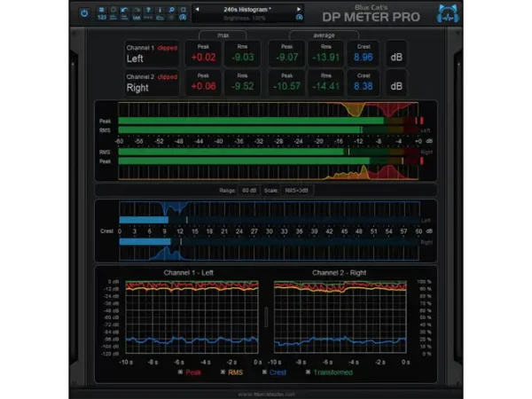Select the next preset arrow
The height and width of the screenshot is (399, 532).
tap(299, 9)
